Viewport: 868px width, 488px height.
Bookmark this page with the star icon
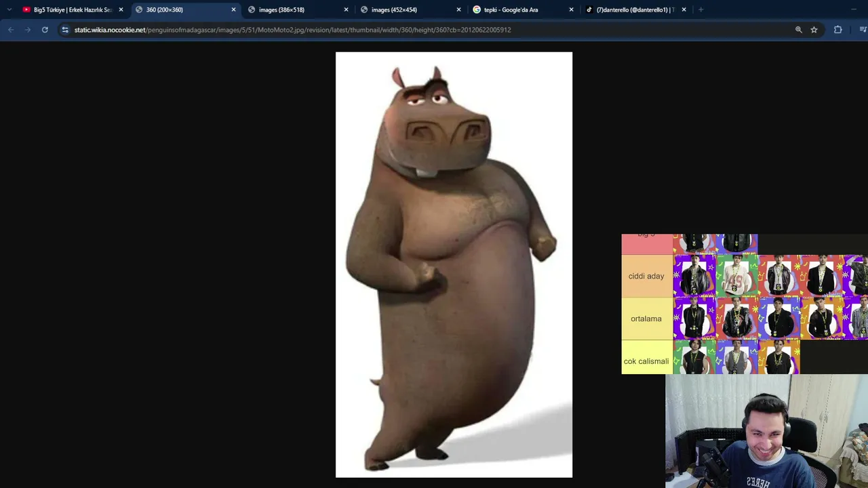(814, 30)
